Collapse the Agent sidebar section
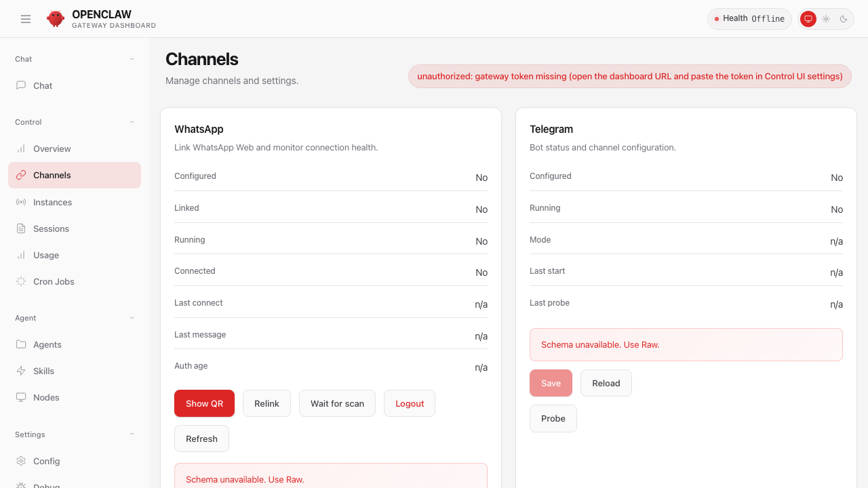The width and height of the screenshot is (868, 488). click(132, 318)
